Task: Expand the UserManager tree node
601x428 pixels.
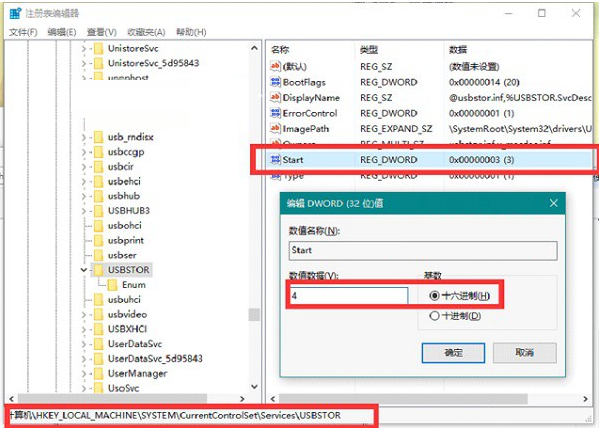Action: click(82, 372)
